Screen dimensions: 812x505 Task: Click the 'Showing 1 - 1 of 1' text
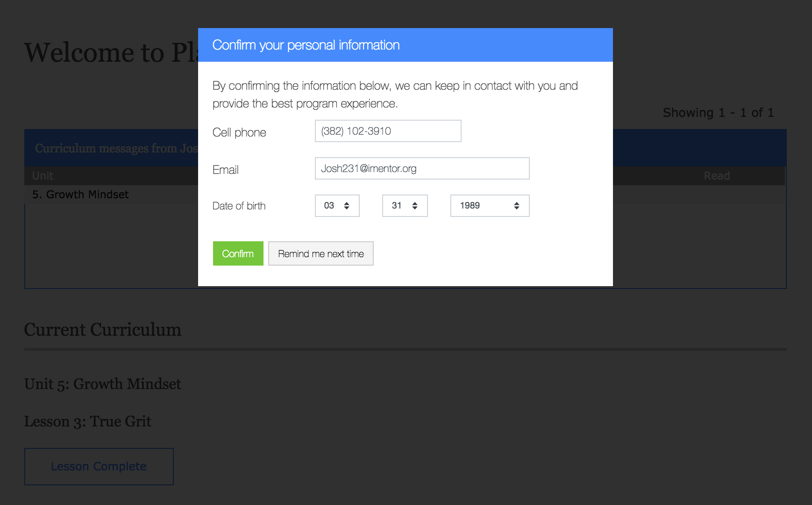[718, 113]
